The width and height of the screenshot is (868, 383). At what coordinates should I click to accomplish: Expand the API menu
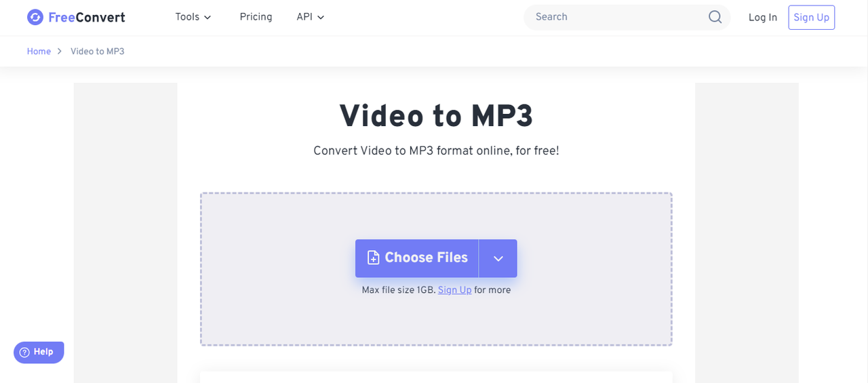tap(311, 17)
